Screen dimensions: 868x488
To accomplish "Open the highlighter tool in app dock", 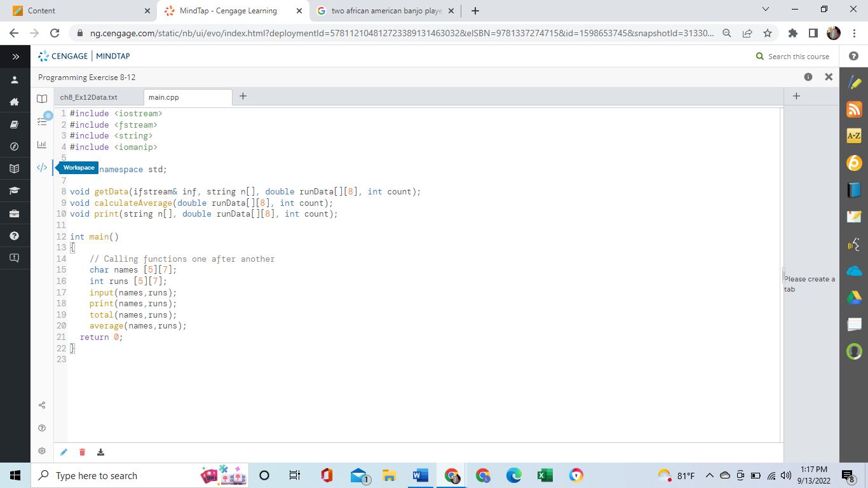I will [854, 83].
